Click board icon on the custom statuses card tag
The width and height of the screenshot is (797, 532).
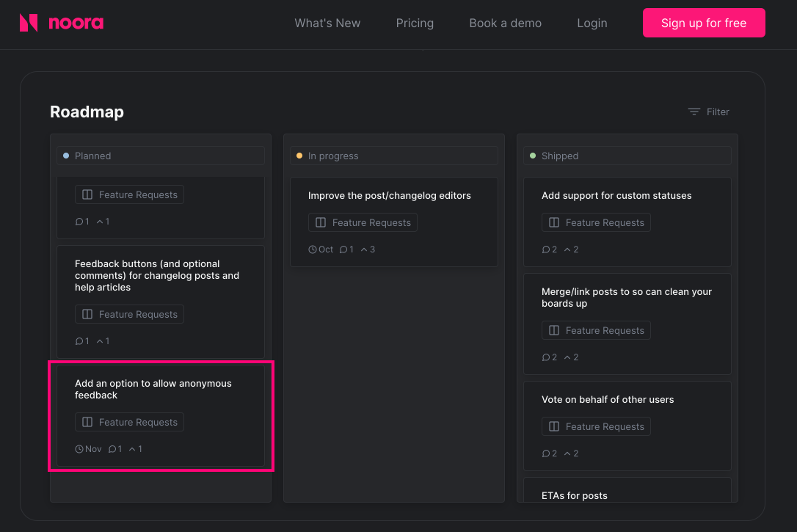[554, 222]
